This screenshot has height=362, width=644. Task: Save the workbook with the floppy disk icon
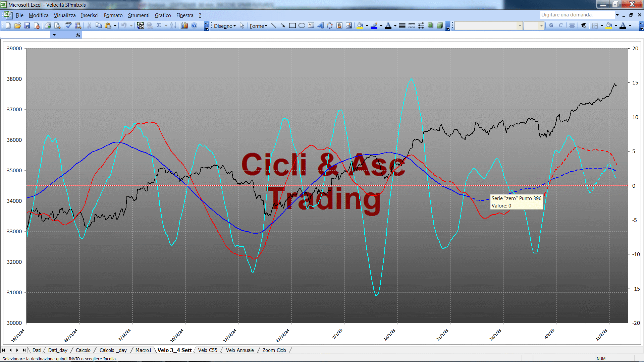point(27,25)
